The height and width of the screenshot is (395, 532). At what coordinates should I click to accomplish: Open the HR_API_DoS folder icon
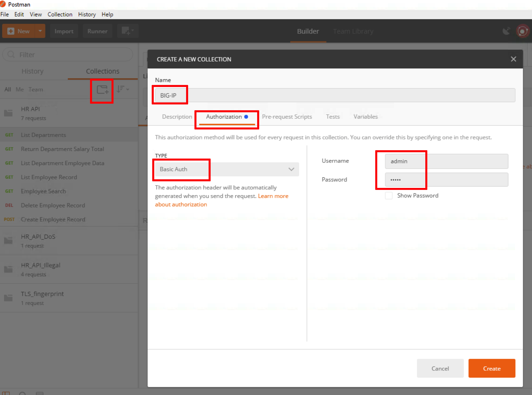click(8, 240)
